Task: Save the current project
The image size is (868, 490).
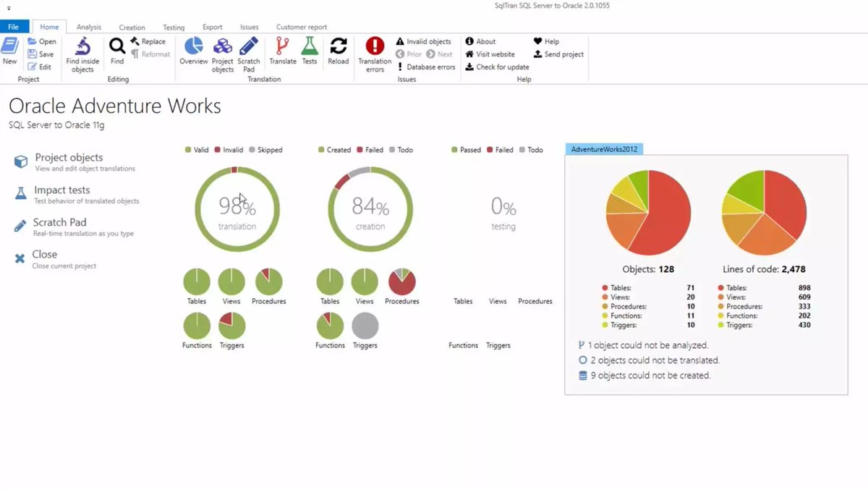Action: (x=41, y=54)
